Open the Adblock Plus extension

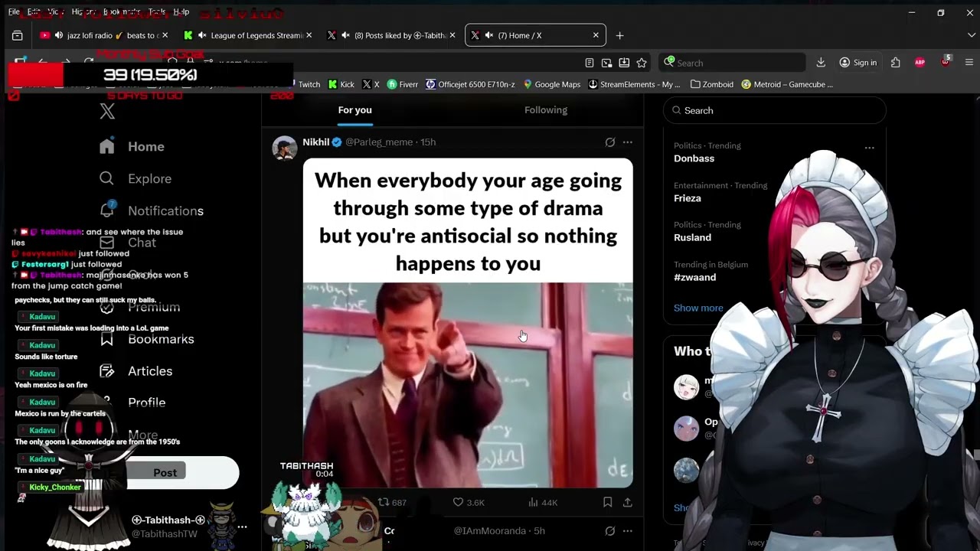coord(920,63)
